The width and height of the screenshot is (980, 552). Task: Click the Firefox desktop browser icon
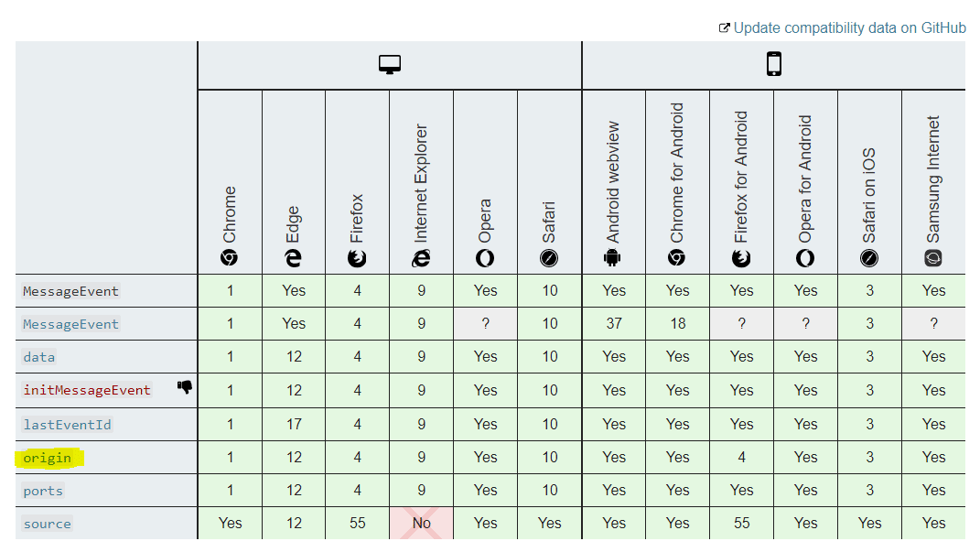357,258
